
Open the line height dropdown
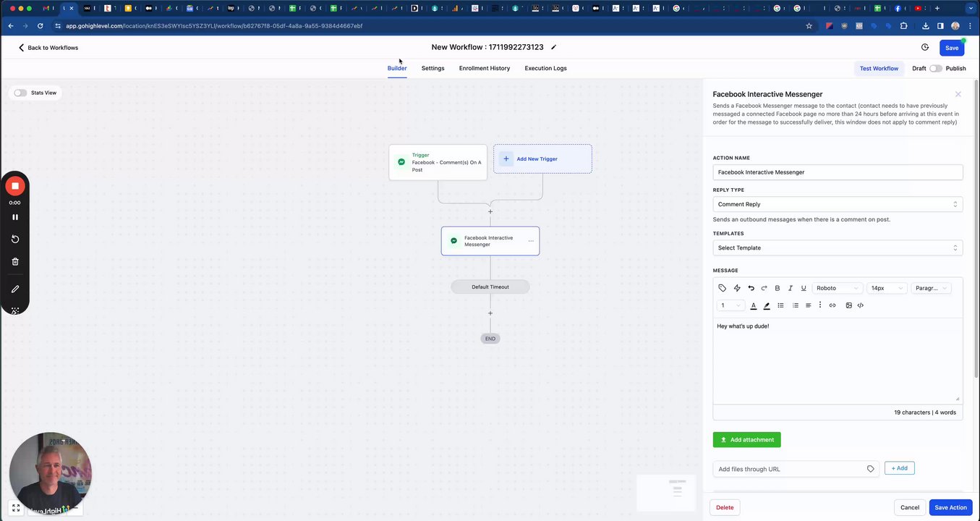pos(730,305)
